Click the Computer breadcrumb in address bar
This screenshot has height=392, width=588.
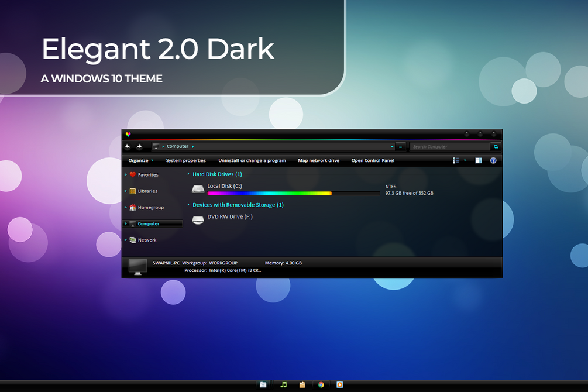click(x=178, y=146)
